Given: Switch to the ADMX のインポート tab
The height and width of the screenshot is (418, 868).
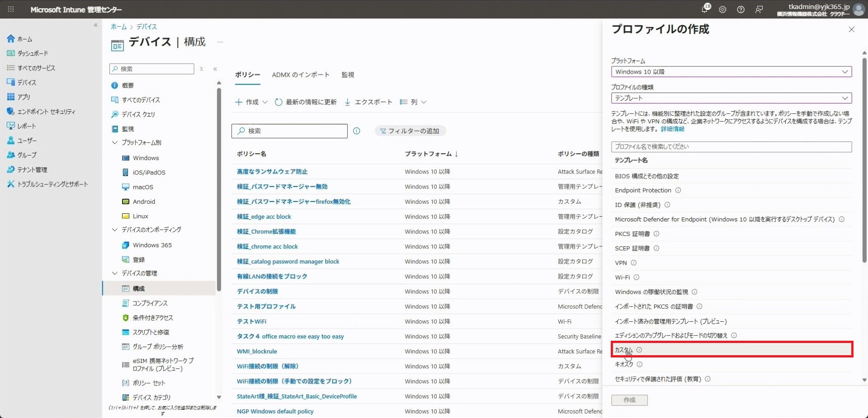Looking at the screenshot, I should tap(300, 75).
